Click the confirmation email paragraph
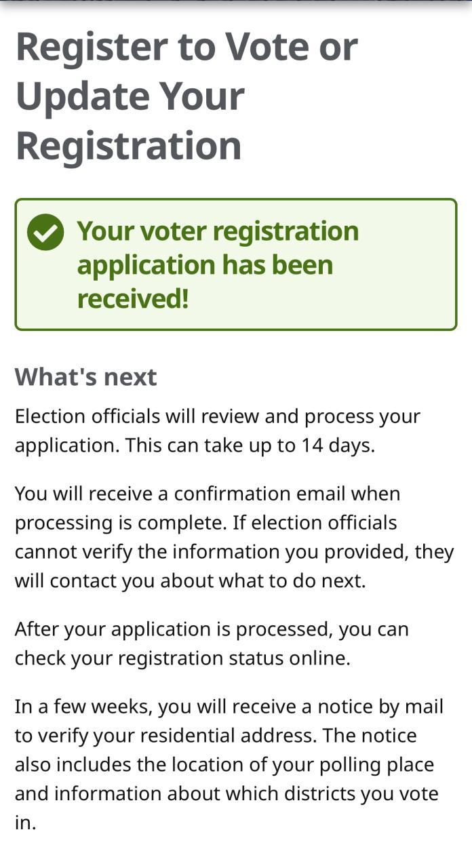 point(234,537)
